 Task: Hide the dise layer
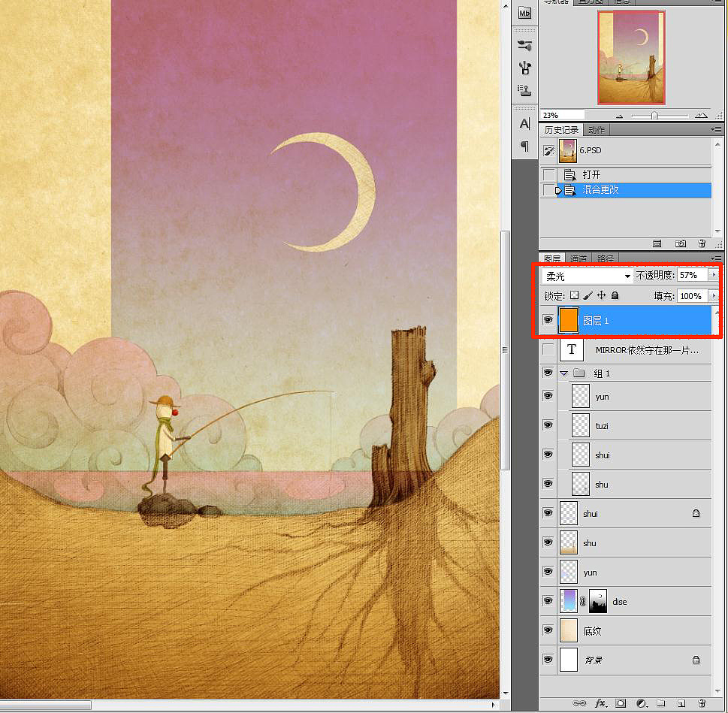(548, 601)
